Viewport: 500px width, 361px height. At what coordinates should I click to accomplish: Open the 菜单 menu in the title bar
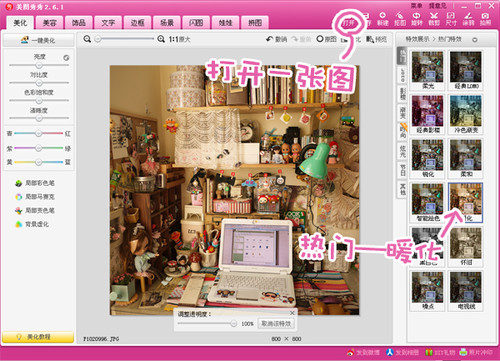(x=416, y=6)
